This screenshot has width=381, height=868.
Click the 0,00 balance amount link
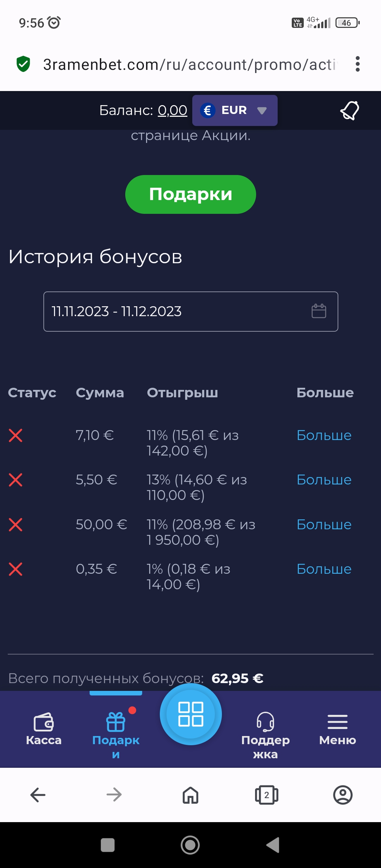172,110
